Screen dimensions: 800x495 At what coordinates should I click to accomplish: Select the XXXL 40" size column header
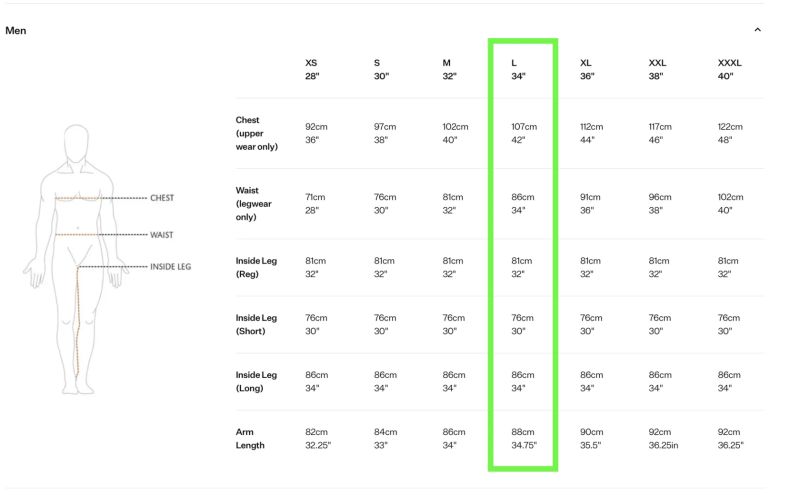[729, 70]
